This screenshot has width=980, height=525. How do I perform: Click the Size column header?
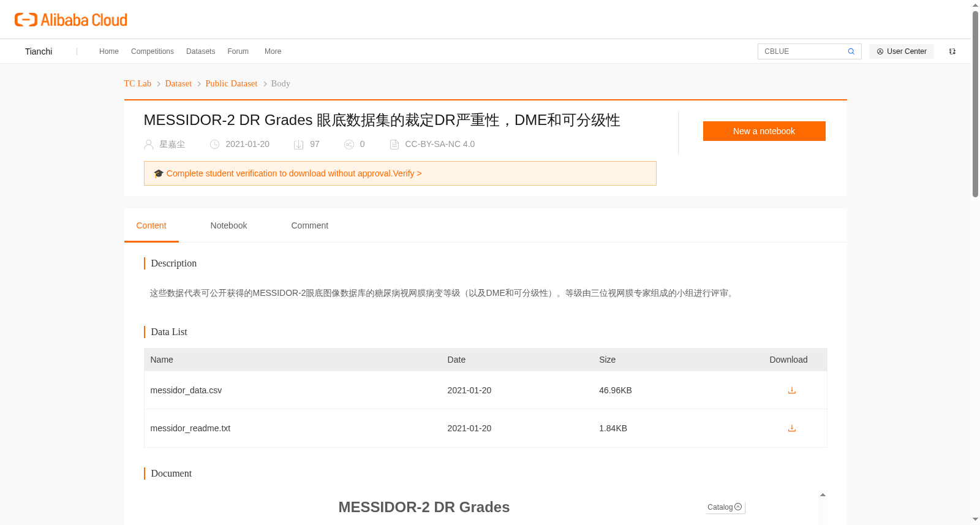607,360
